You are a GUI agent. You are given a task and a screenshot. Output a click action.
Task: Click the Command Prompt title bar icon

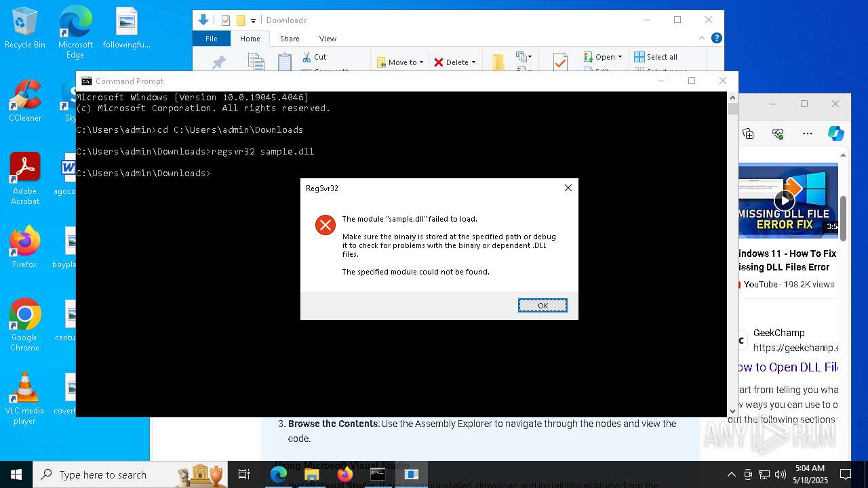(x=86, y=81)
